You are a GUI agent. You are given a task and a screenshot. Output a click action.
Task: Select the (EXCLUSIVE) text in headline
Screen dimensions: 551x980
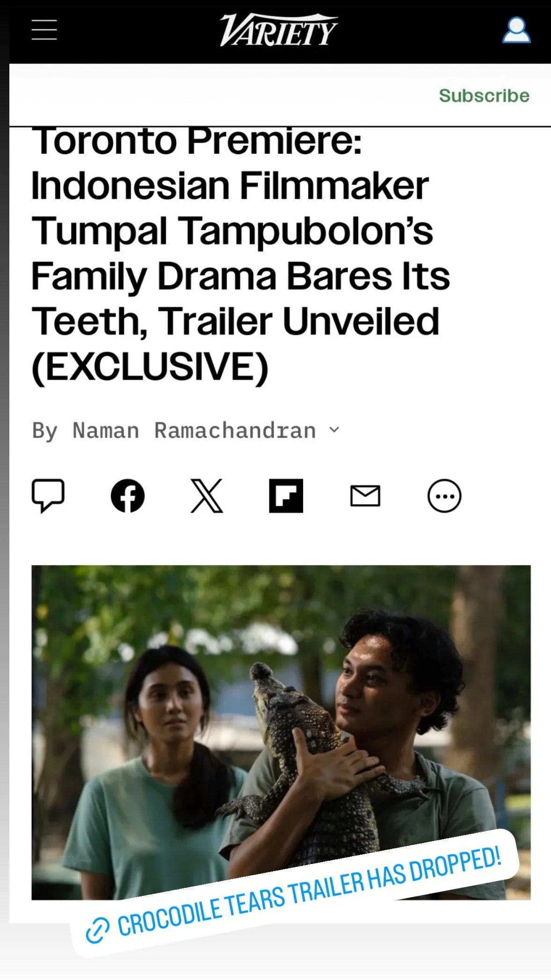150,367
